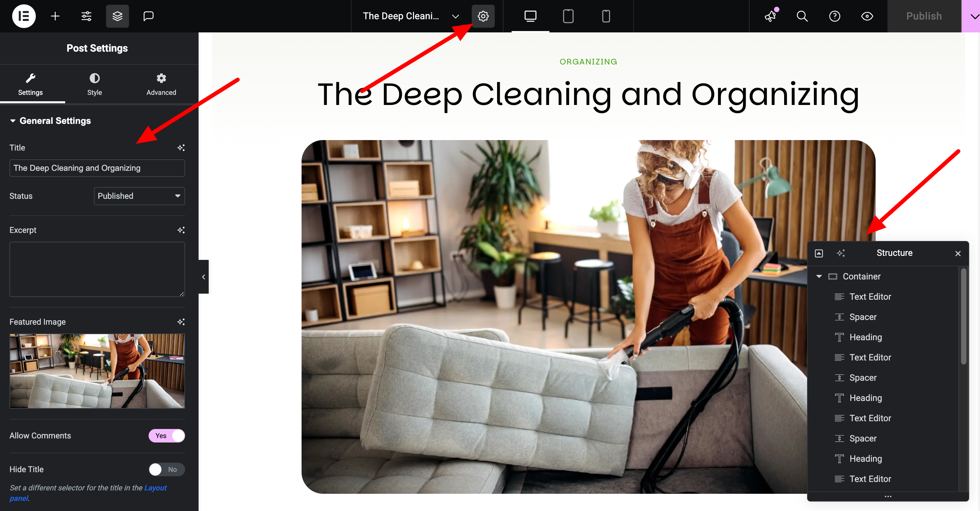
Task: Open the Status dropdown showing Published
Action: pos(139,196)
